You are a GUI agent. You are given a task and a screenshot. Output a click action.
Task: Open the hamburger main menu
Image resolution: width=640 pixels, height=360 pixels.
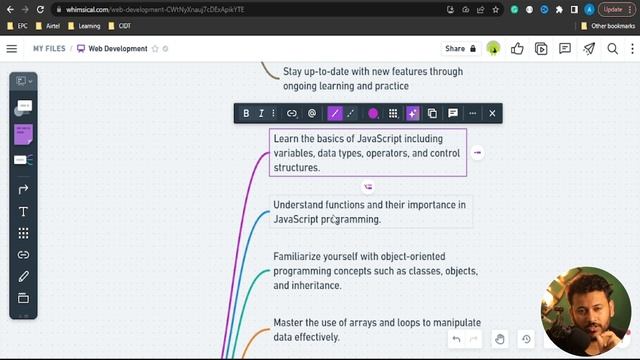[12, 49]
